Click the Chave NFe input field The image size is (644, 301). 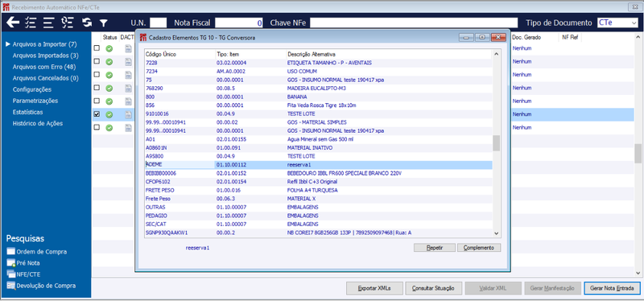(414, 23)
